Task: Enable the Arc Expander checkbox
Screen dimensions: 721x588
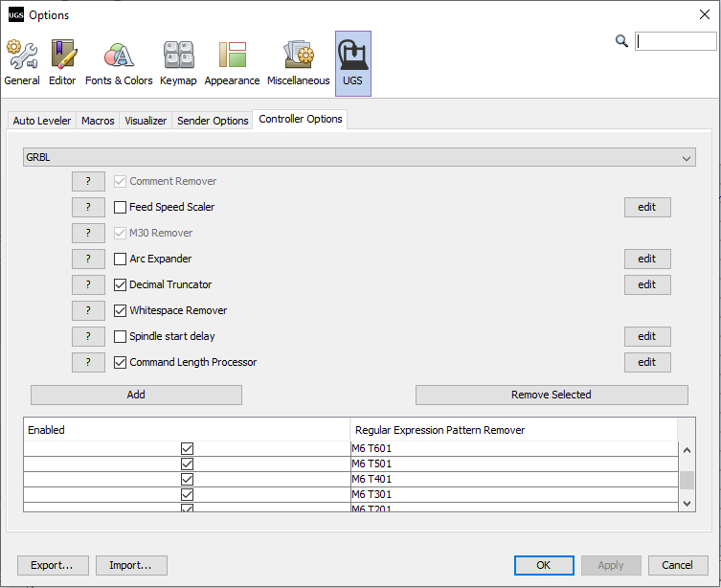Action: tap(120, 259)
